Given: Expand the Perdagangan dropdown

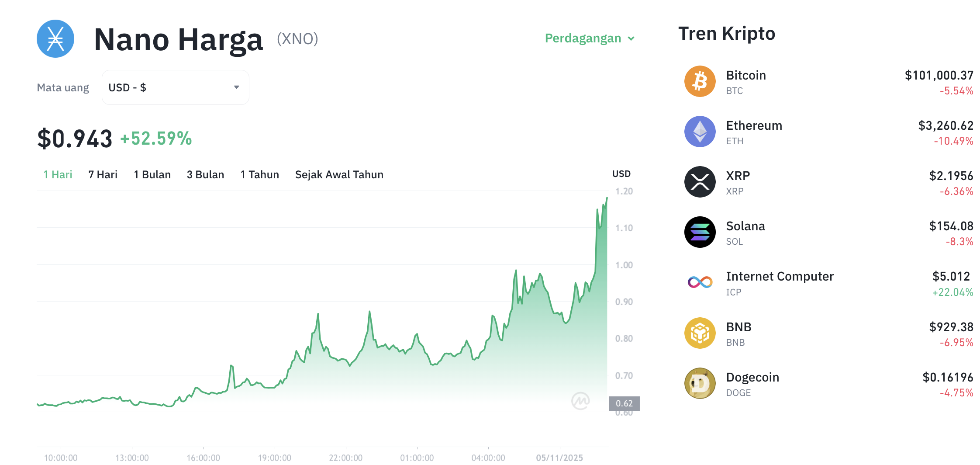Looking at the screenshot, I should [589, 38].
